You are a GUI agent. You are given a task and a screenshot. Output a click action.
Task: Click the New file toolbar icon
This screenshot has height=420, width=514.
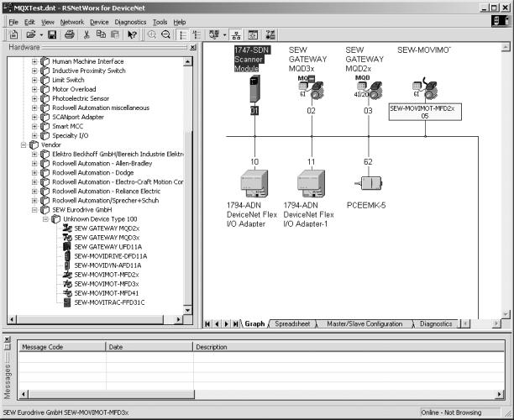pos(13,34)
